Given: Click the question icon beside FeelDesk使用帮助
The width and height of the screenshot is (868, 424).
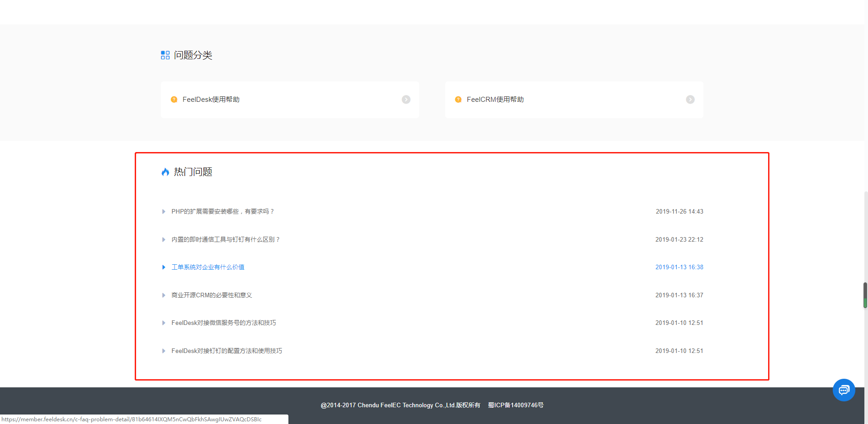Looking at the screenshot, I should tap(174, 100).
